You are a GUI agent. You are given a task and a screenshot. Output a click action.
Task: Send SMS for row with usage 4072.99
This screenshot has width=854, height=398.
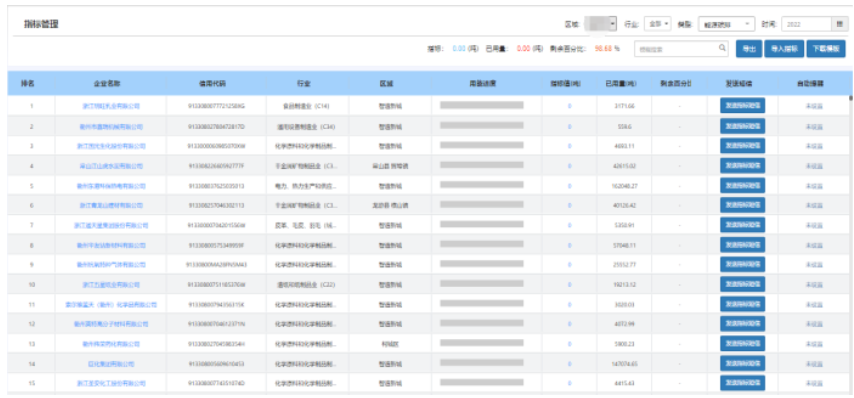point(742,324)
